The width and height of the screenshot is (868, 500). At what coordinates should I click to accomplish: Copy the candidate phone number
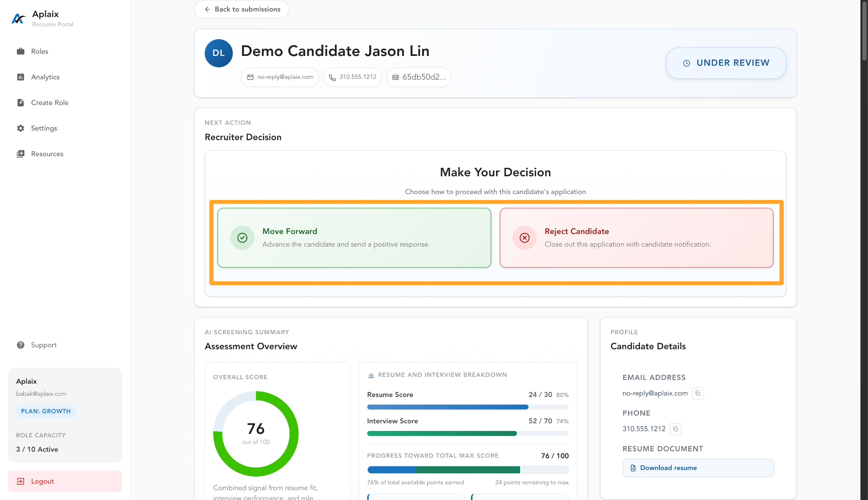(676, 429)
